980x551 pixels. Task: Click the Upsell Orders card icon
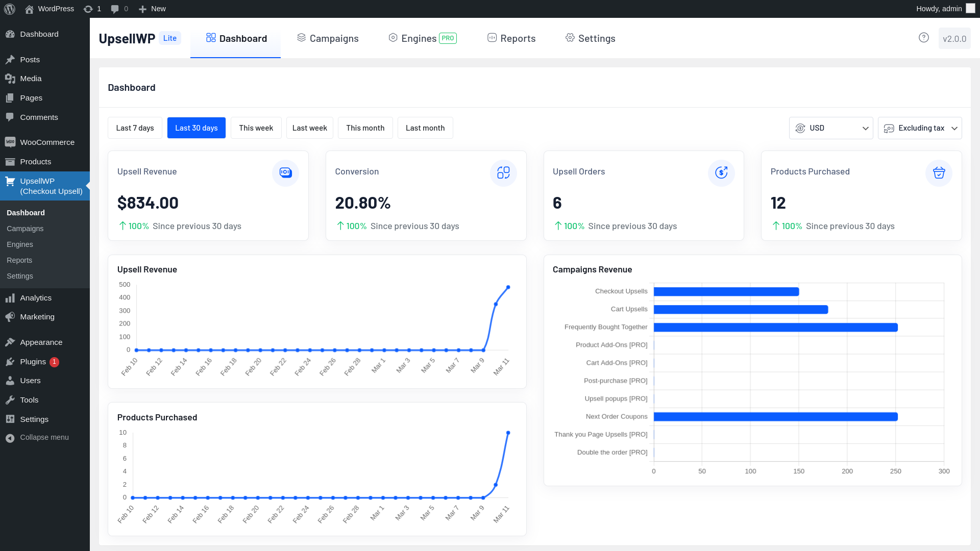[x=721, y=173]
